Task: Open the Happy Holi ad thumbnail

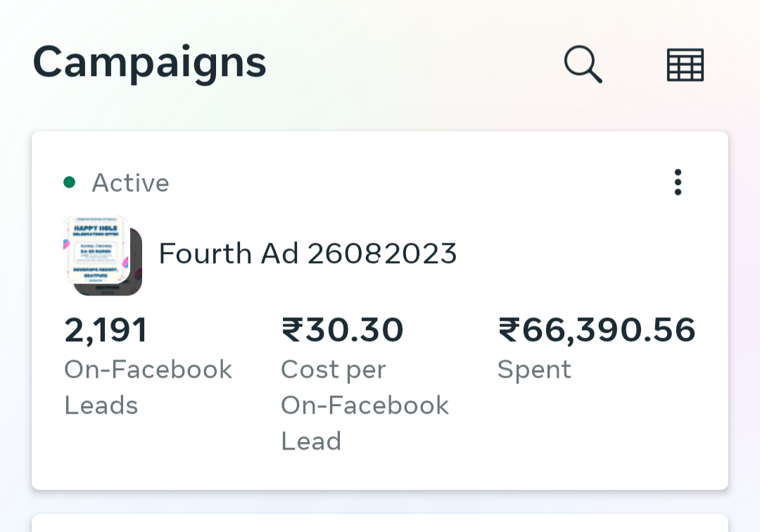Action: [96, 250]
